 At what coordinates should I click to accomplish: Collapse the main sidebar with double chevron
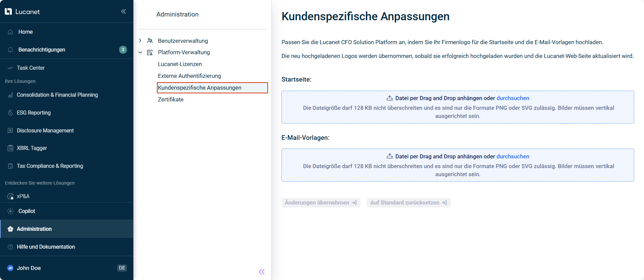coord(124,11)
